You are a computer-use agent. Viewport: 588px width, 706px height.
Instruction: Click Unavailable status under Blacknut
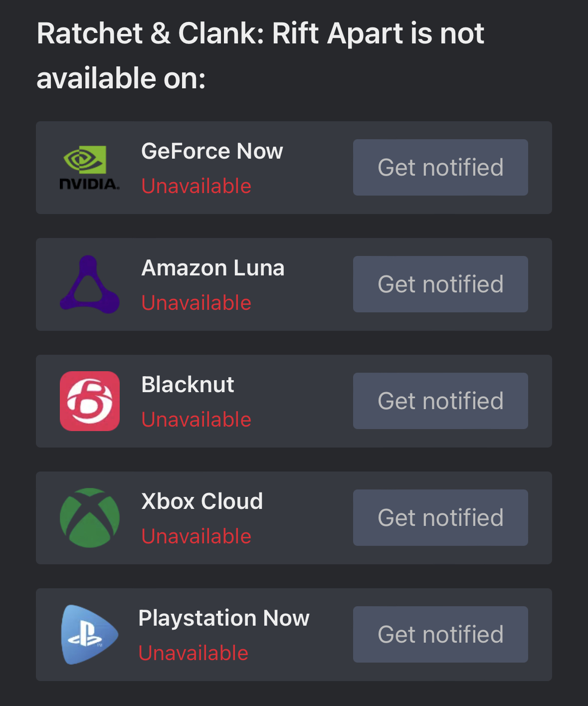point(196,420)
